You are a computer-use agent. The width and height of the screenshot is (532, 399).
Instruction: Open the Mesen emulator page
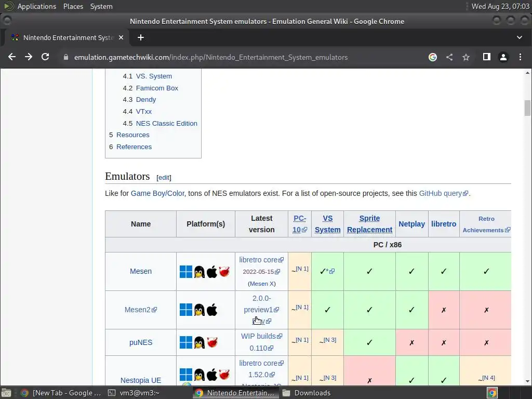[x=140, y=271]
